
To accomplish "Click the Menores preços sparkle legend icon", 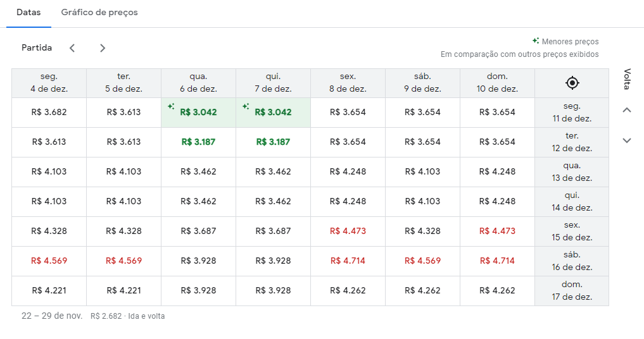I will click(536, 41).
